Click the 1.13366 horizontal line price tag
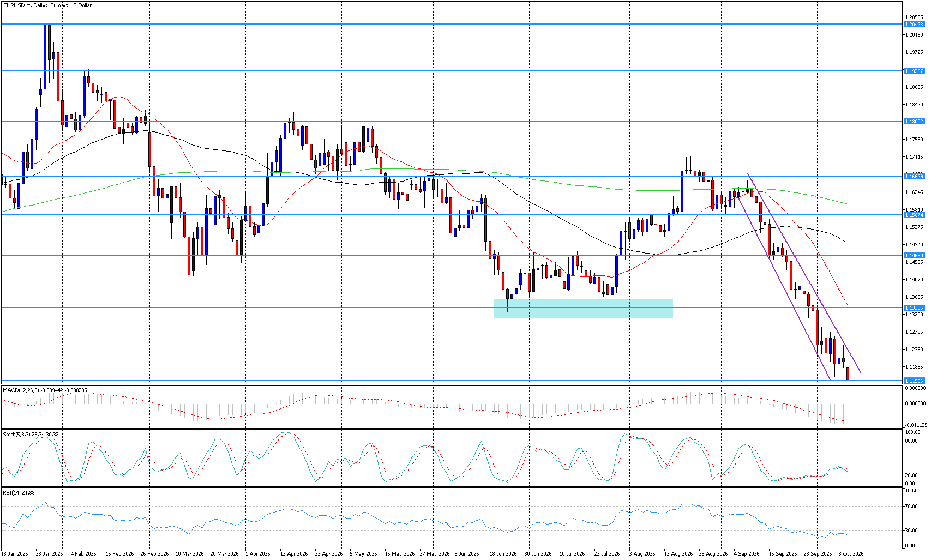Viewport: 931px width, 560px height. (914, 308)
